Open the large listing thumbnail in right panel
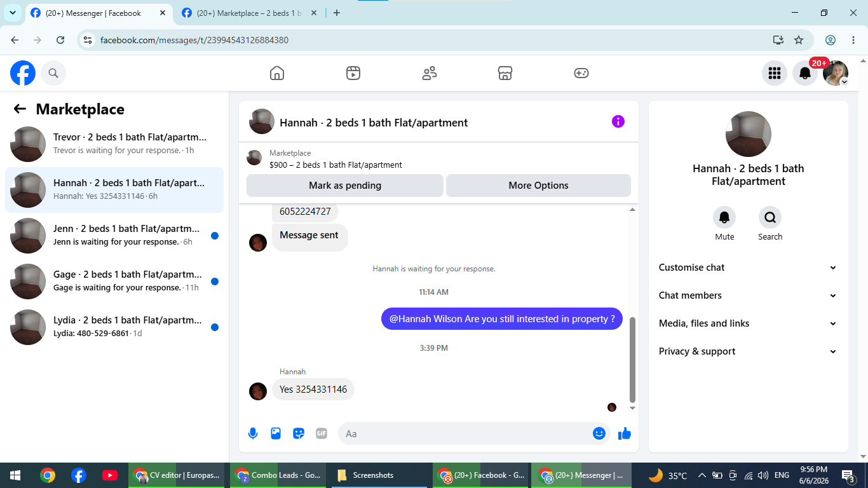The image size is (868, 488). pyautogui.click(x=749, y=134)
